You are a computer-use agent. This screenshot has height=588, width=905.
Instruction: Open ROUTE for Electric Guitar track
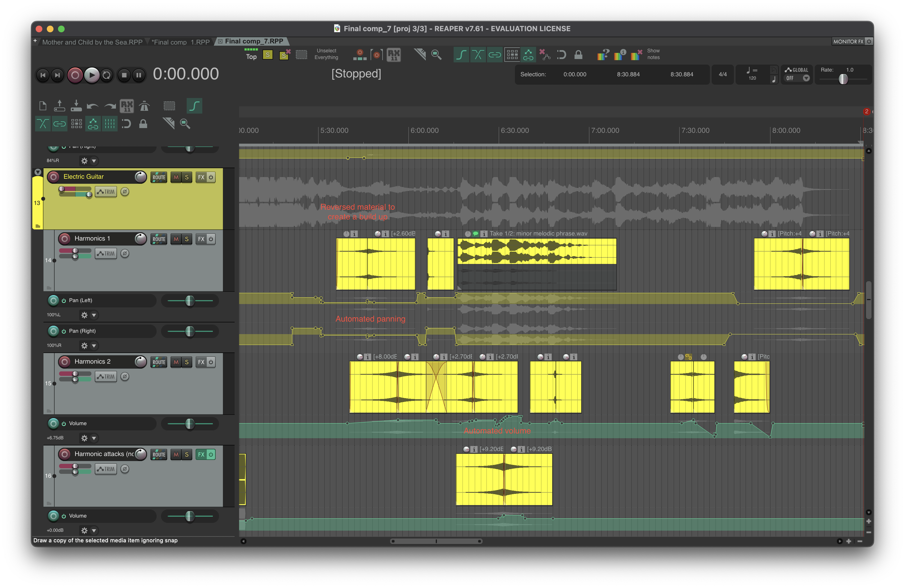[159, 177]
